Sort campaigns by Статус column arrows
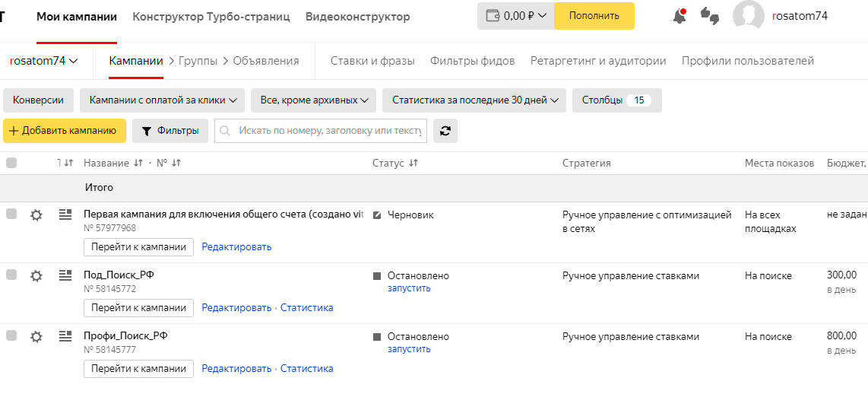This screenshot has width=868, height=394. 413,164
